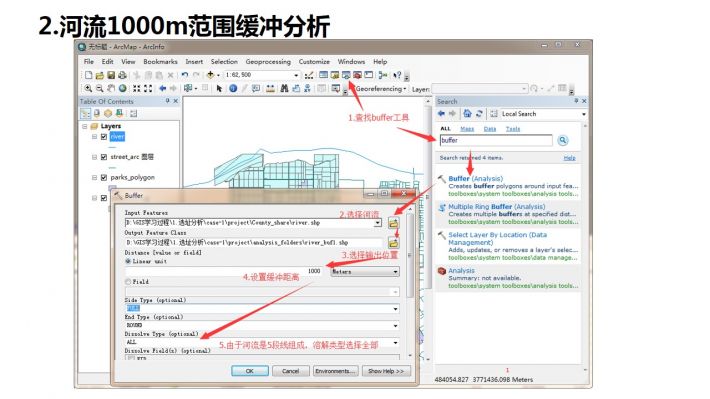Image resolution: width=710 pixels, height=399 pixels.
Task: Toggle the parks_polygon layer checkbox
Action: pos(104,178)
